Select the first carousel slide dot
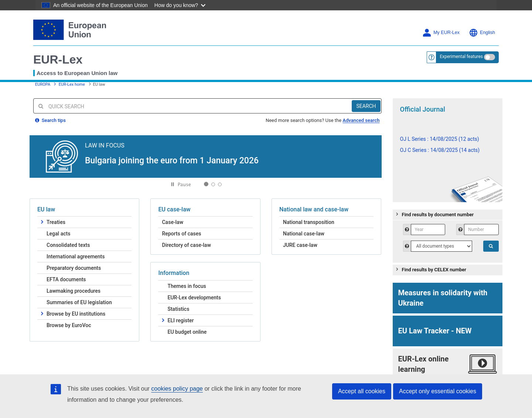Screen dimensions: 532x418 point(206,184)
